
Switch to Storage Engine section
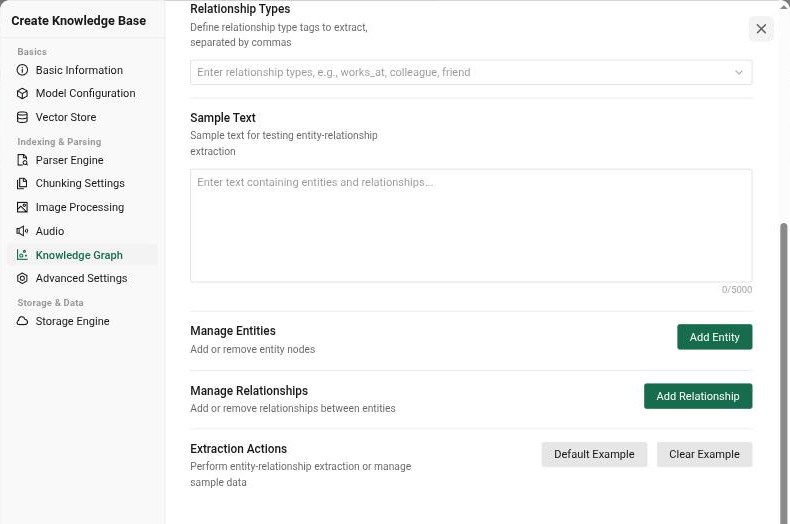(x=82, y=321)
